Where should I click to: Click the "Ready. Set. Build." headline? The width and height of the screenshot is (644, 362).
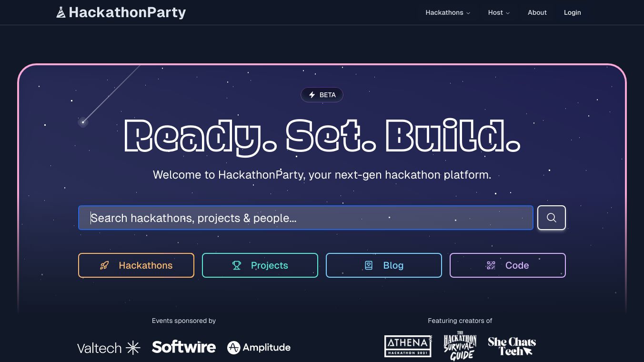pyautogui.click(x=322, y=137)
